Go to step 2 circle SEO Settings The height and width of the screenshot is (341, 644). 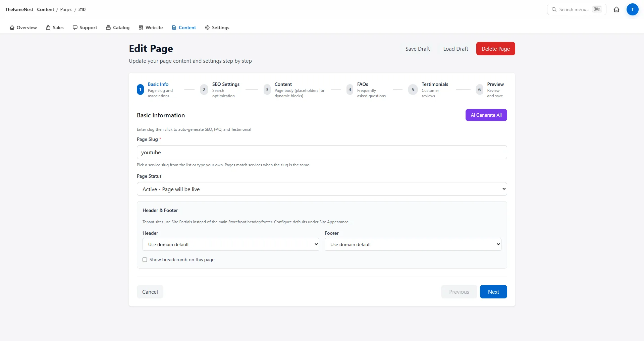[x=204, y=90]
